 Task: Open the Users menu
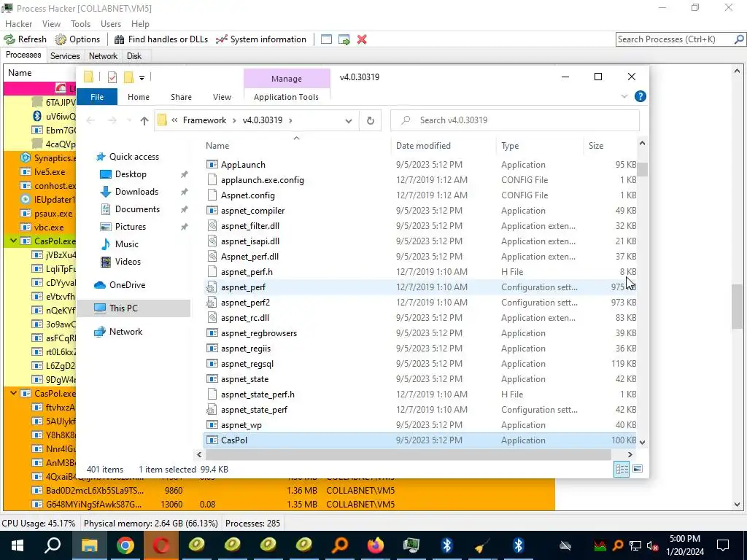tap(111, 24)
